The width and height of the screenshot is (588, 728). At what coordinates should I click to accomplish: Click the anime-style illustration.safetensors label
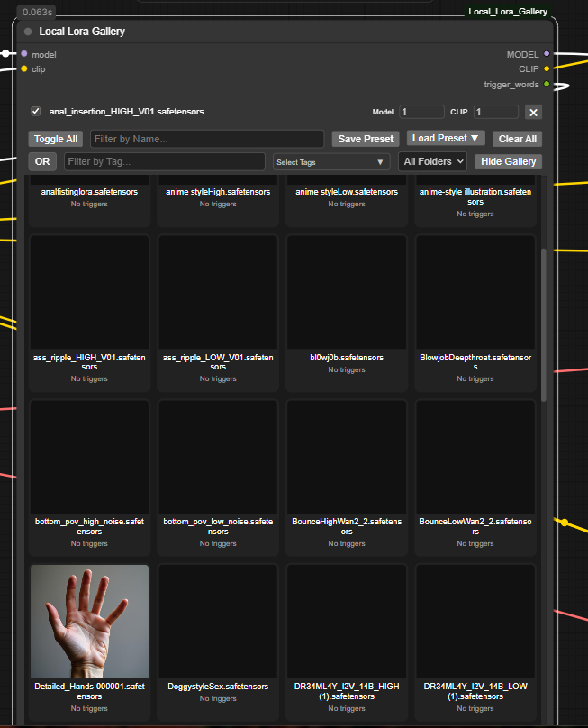pyautogui.click(x=475, y=196)
